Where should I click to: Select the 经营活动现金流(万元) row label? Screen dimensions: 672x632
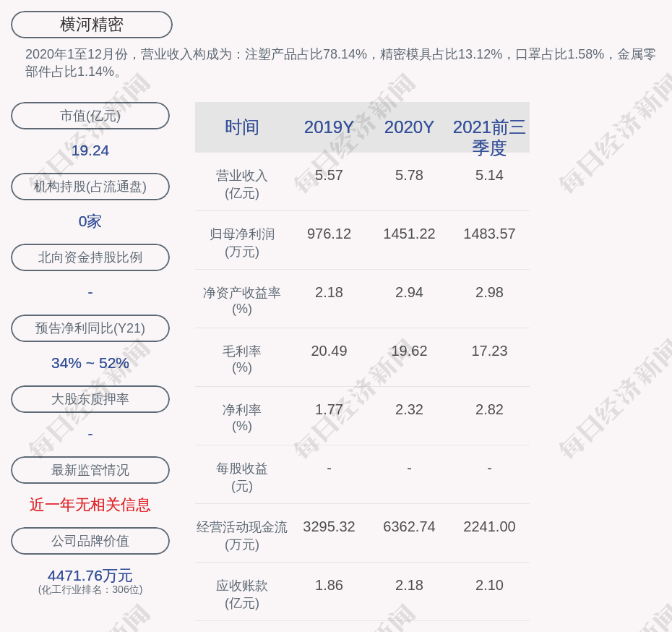[241, 536]
